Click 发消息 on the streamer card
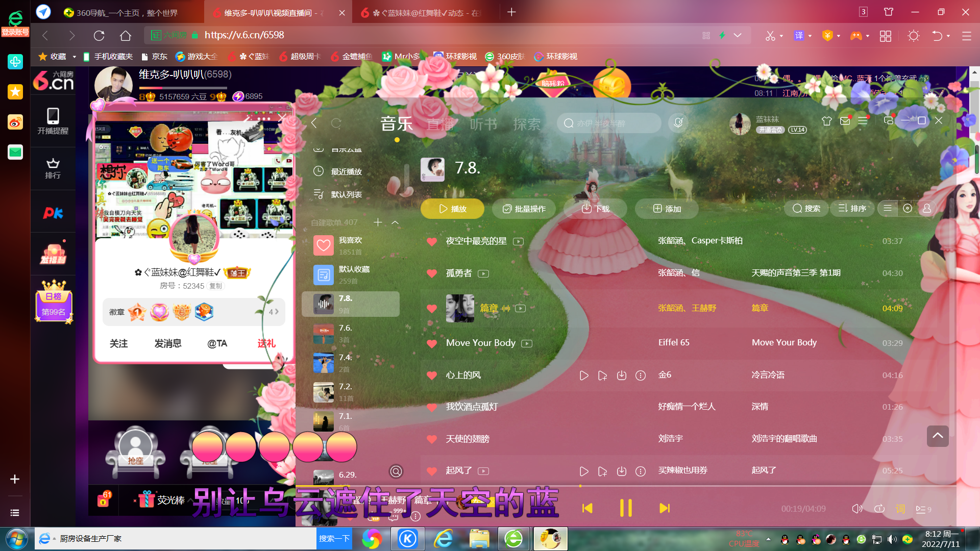This screenshot has height=551, width=980. coord(168,343)
